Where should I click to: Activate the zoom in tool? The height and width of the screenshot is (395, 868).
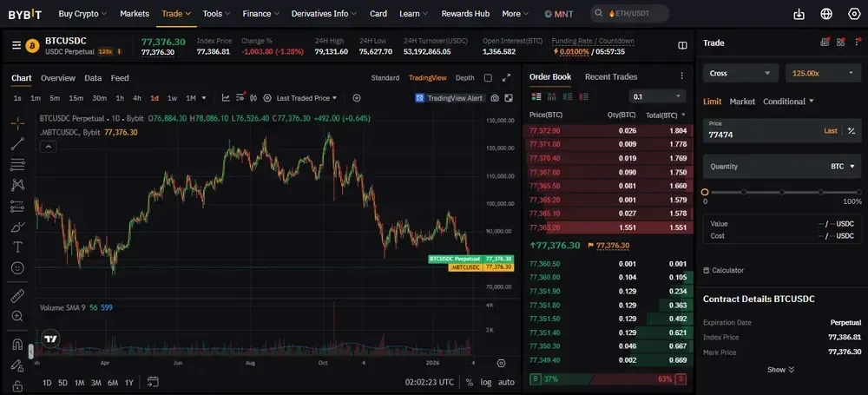(x=17, y=316)
